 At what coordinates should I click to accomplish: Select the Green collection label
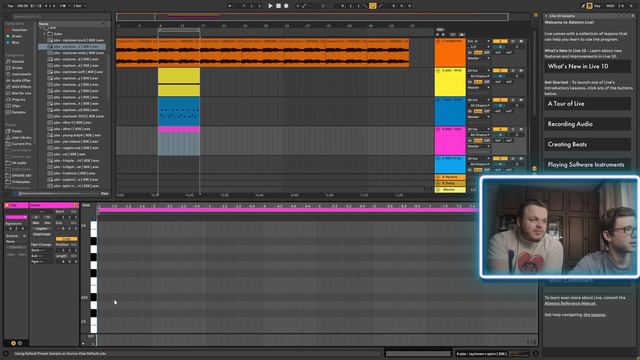[x=17, y=36]
